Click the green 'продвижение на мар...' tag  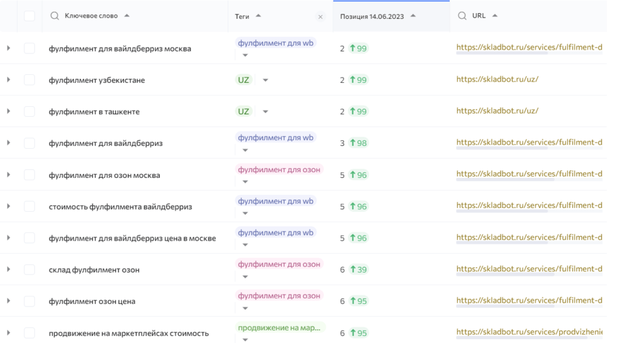(280, 327)
